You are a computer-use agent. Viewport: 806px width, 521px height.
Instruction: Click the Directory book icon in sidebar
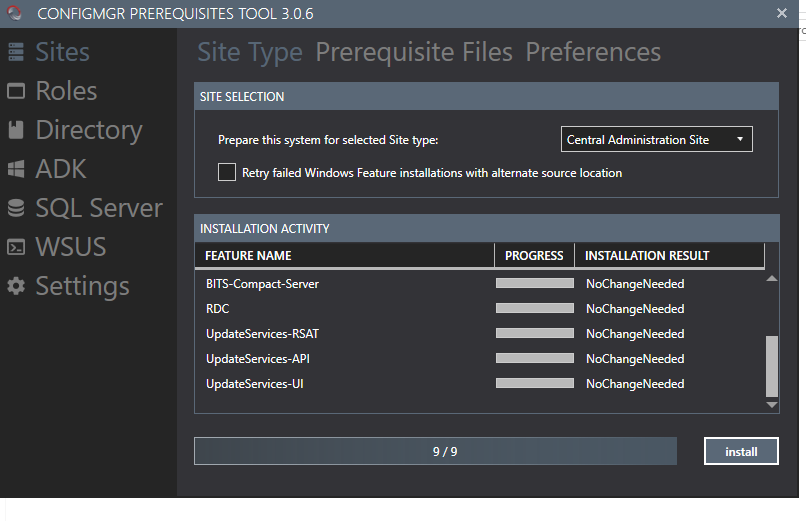(x=16, y=130)
